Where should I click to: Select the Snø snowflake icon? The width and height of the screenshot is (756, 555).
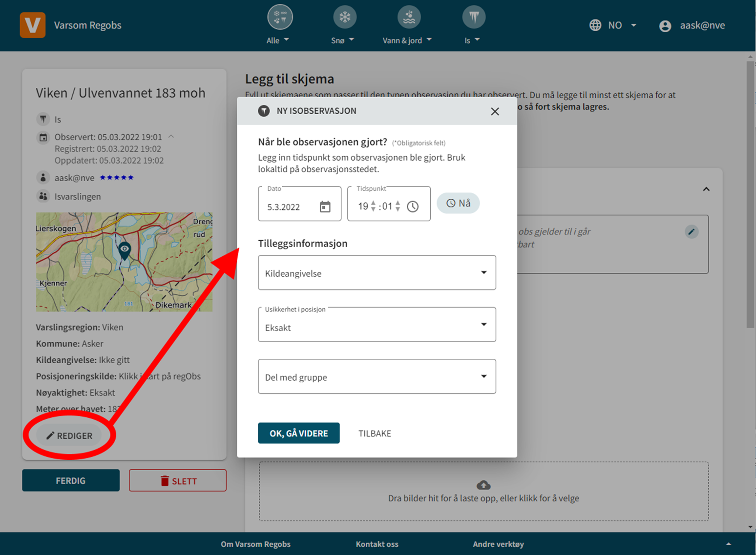345,17
